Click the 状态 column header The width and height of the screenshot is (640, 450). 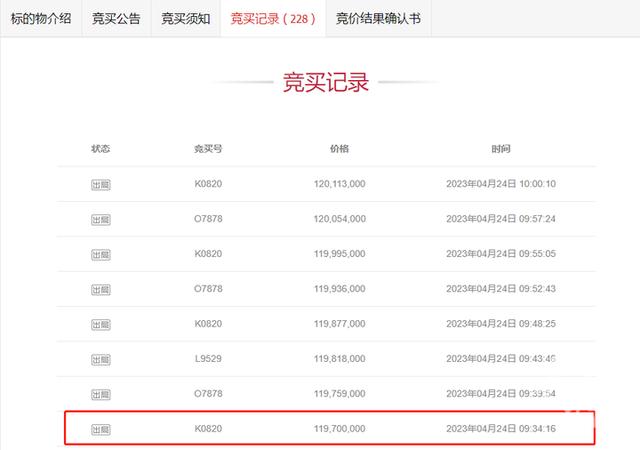tap(100, 149)
